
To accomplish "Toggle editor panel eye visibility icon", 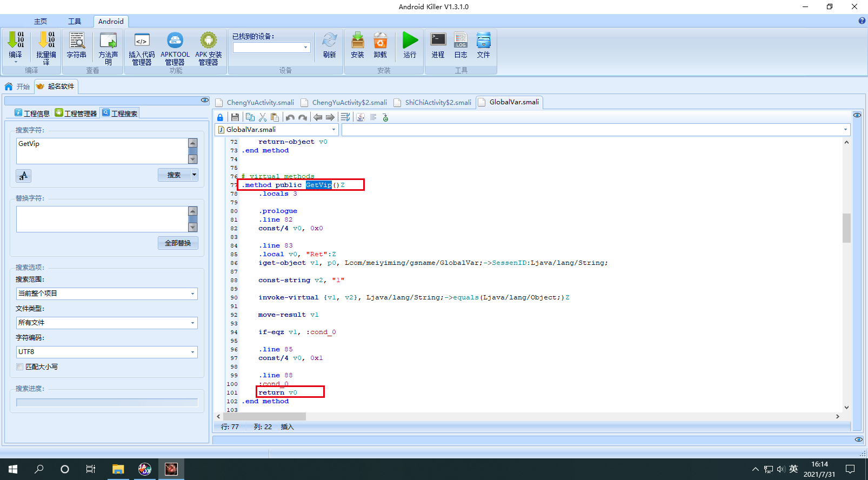I will coord(857,115).
